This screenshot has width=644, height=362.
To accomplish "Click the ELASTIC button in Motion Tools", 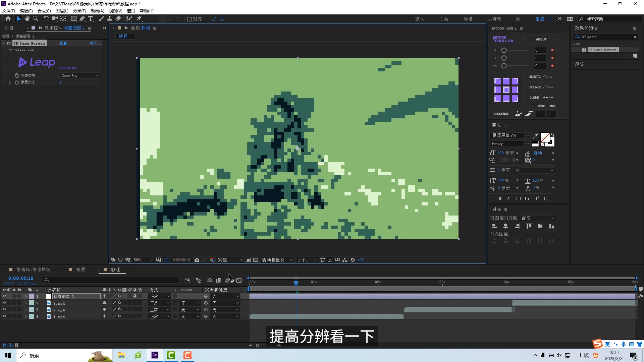I will click(x=541, y=77).
